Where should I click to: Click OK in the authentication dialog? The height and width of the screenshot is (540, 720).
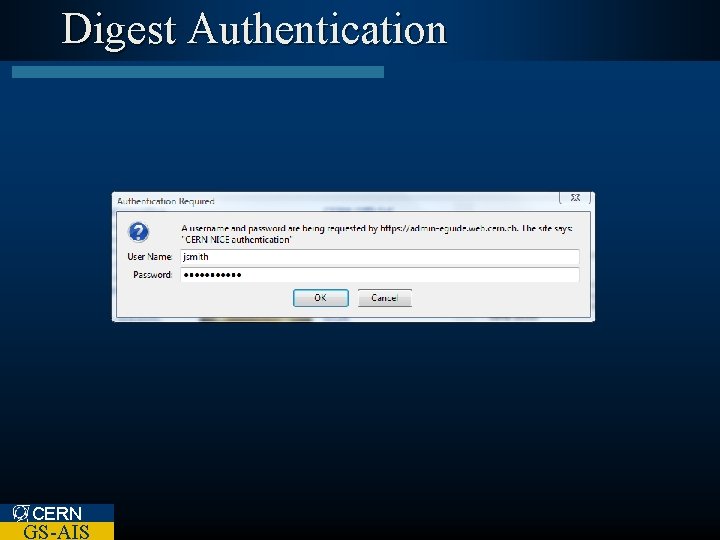click(x=321, y=298)
